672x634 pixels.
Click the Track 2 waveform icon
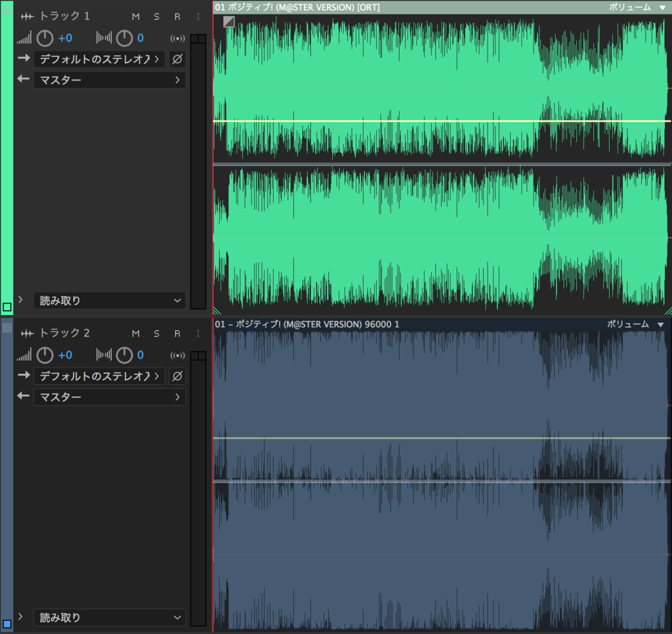tap(27, 333)
